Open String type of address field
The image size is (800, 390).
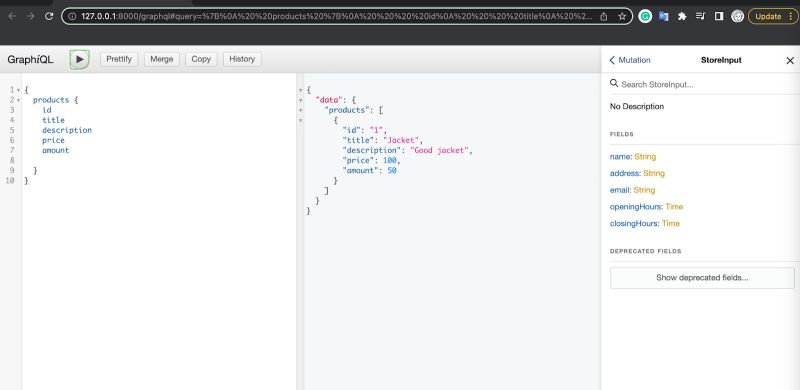(654, 174)
